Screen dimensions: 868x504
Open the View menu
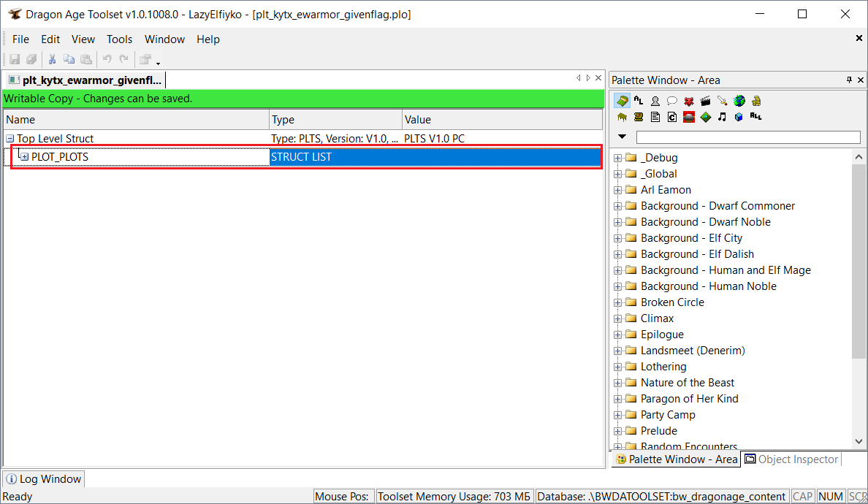pos(83,39)
